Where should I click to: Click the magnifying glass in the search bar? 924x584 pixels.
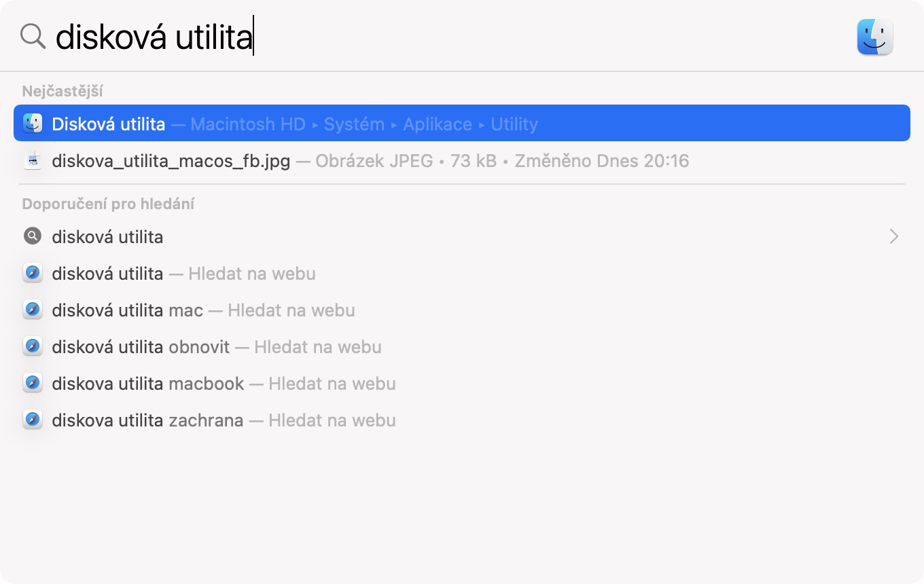[x=33, y=37]
